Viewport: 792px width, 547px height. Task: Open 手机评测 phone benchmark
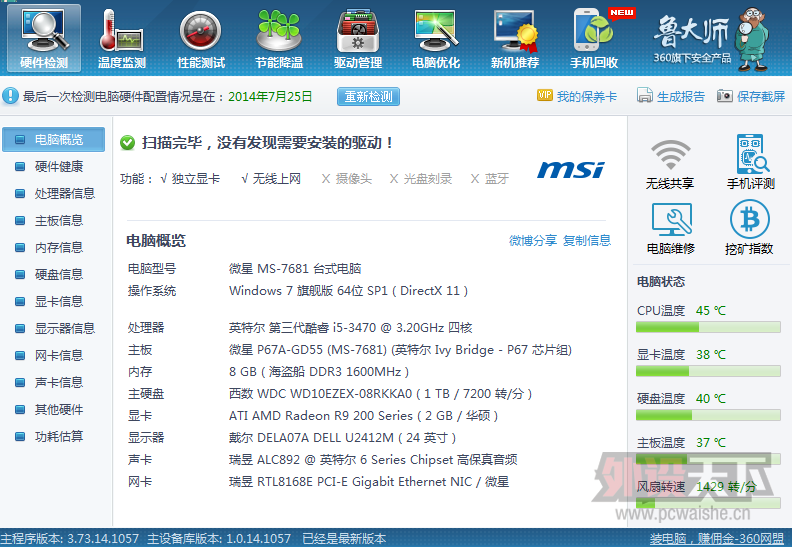(751, 162)
